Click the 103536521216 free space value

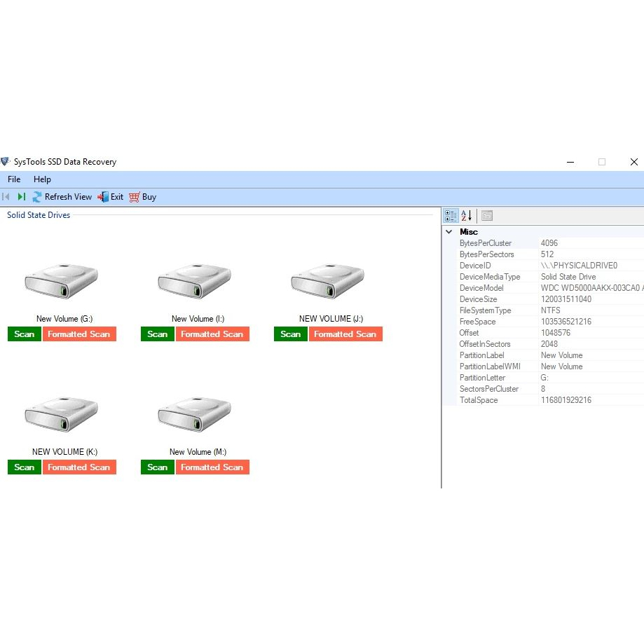(566, 322)
